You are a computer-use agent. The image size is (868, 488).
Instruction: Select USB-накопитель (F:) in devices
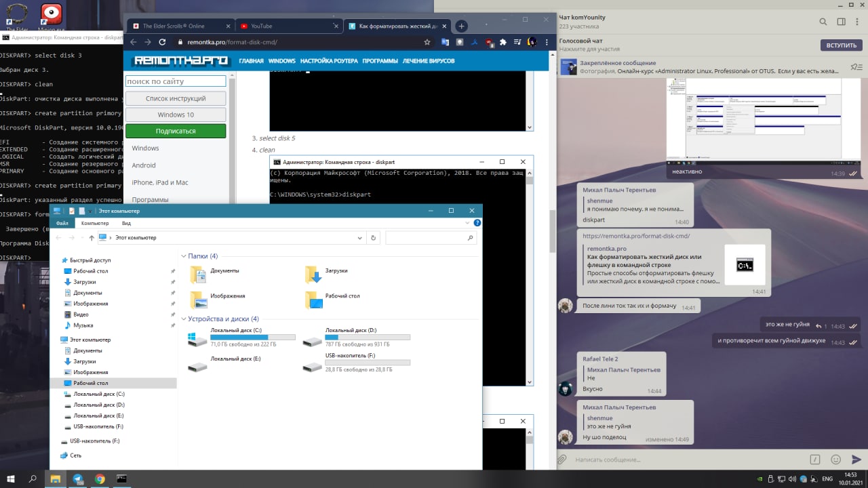[x=357, y=362]
